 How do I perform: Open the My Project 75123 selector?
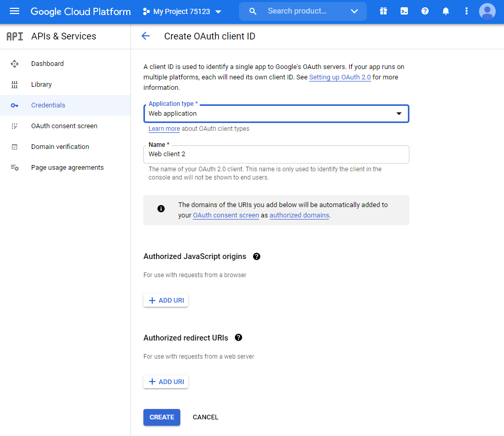pyautogui.click(x=182, y=11)
